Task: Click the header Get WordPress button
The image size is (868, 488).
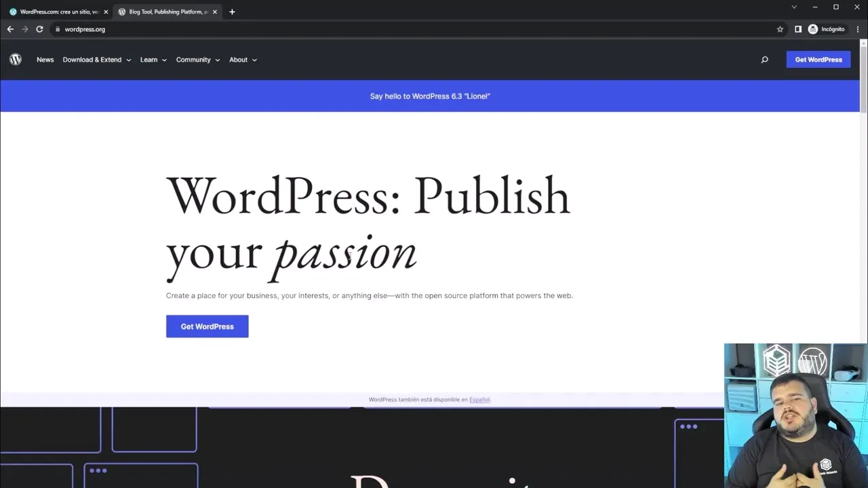Action: pos(818,60)
